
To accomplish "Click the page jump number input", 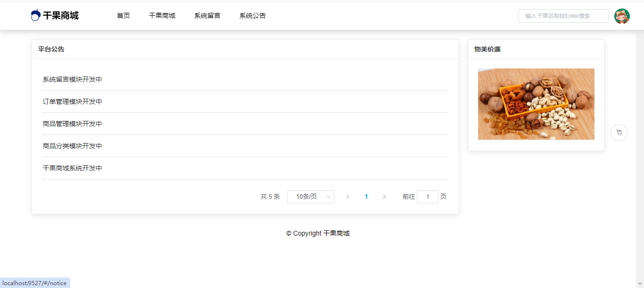I will pos(428,197).
